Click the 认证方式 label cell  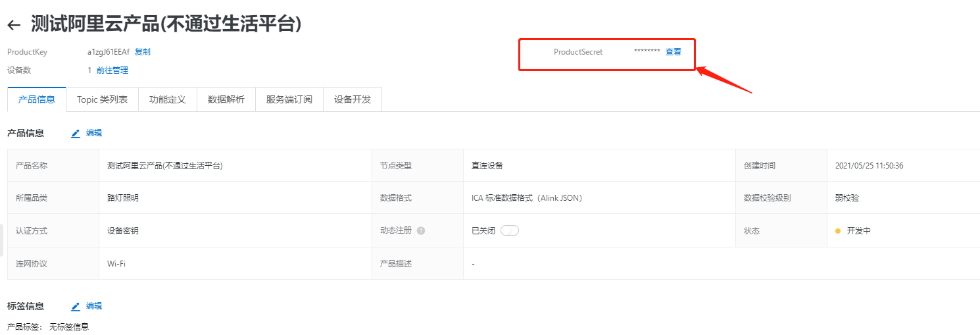tap(53, 231)
